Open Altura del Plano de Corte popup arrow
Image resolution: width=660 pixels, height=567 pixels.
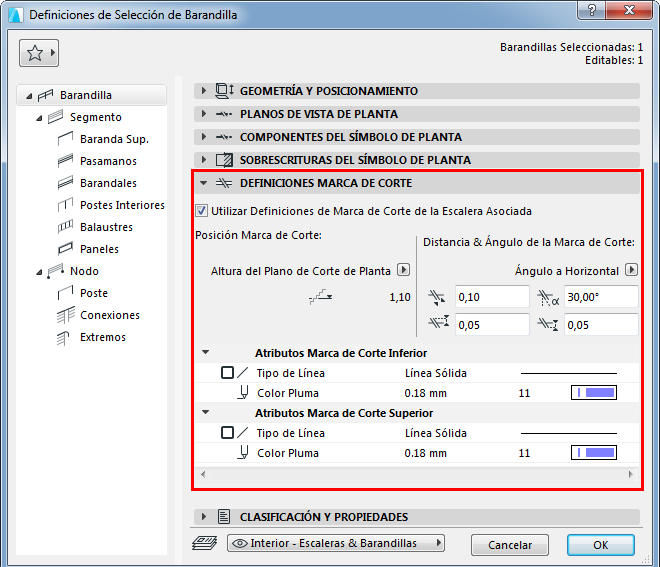[x=404, y=269]
